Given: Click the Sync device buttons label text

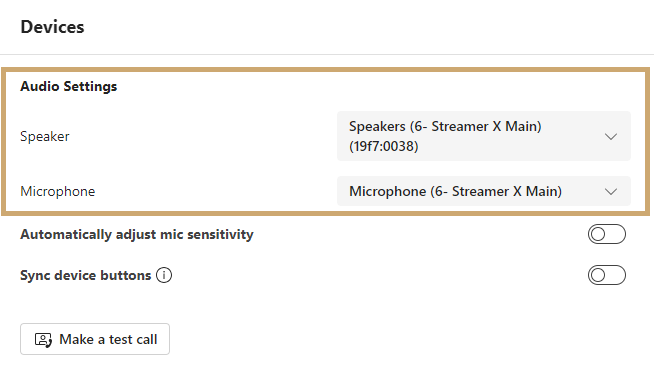Looking at the screenshot, I should 86,275.
